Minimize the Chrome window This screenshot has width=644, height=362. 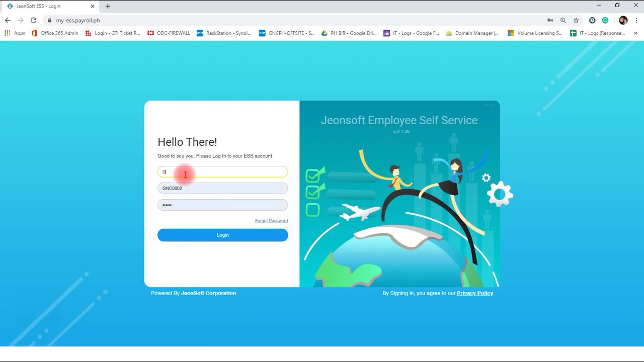click(x=599, y=6)
